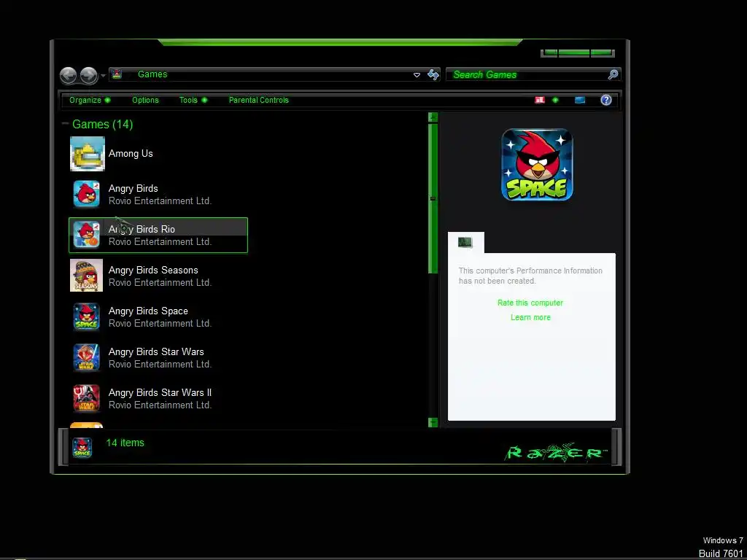Maximize the Games window
747x560 pixels.
click(574, 52)
